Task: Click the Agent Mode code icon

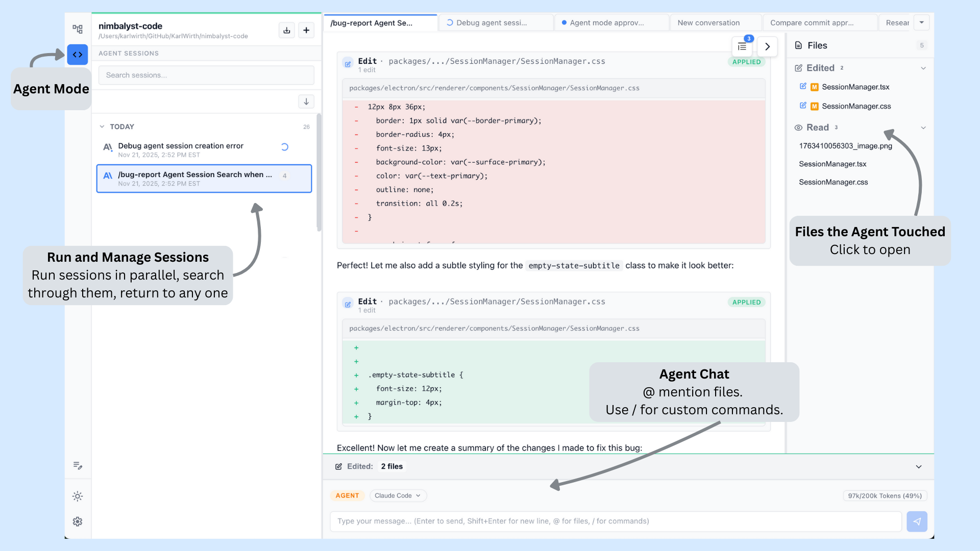Action: click(78, 55)
